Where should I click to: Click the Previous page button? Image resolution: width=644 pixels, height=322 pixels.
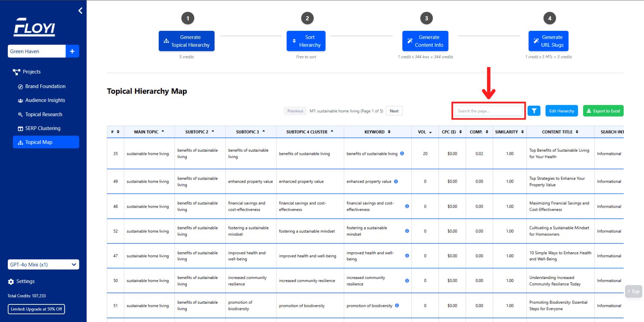click(295, 111)
